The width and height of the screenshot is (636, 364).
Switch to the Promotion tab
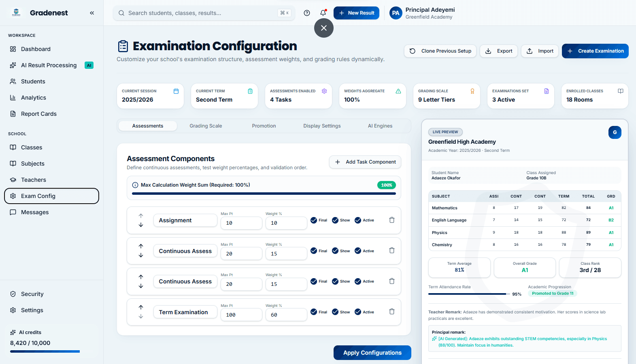tap(264, 126)
